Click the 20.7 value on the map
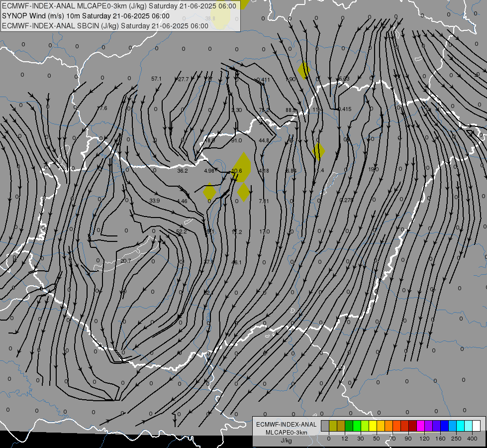 pyautogui.click(x=125, y=261)
